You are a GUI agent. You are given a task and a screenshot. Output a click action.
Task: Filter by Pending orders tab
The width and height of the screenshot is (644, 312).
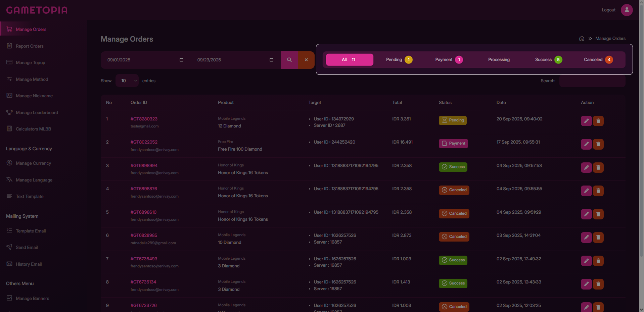tap(399, 60)
